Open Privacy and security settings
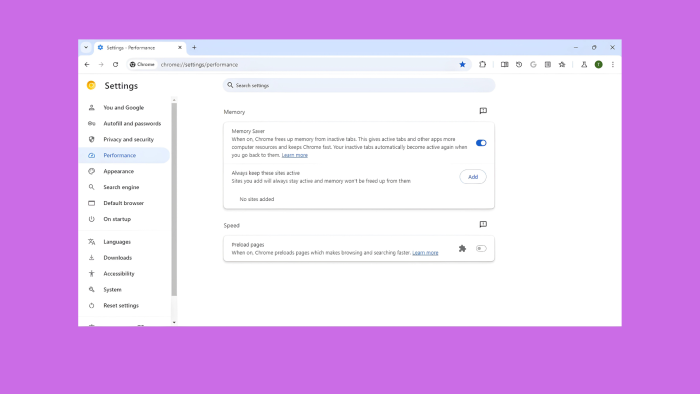The width and height of the screenshot is (700, 394). click(124, 140)
